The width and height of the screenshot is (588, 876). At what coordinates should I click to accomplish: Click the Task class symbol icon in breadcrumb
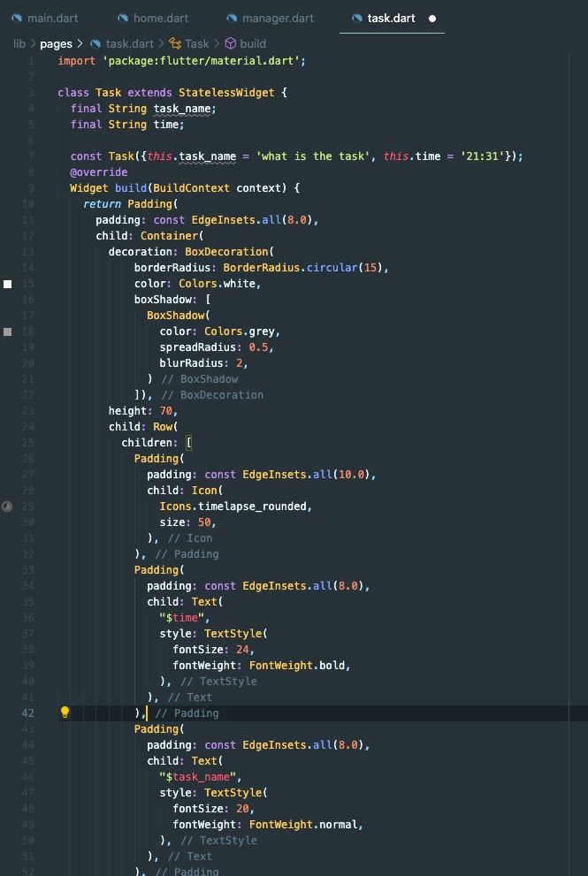pos(175,43)
